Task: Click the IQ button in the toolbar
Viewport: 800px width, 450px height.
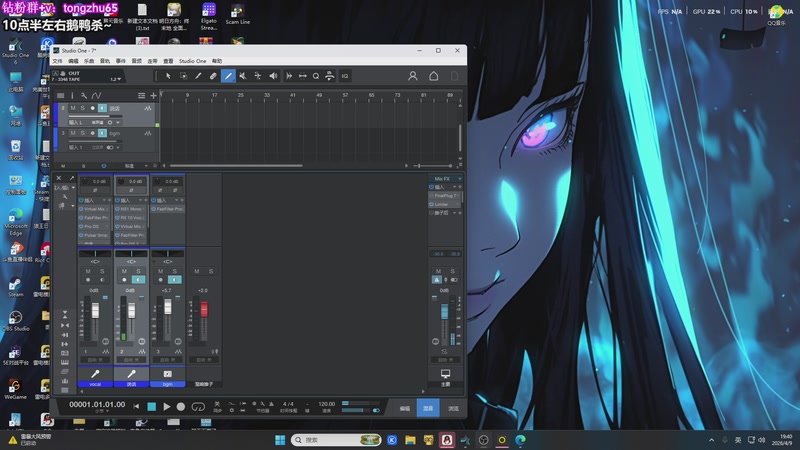Action: click(x=345, y=76)
